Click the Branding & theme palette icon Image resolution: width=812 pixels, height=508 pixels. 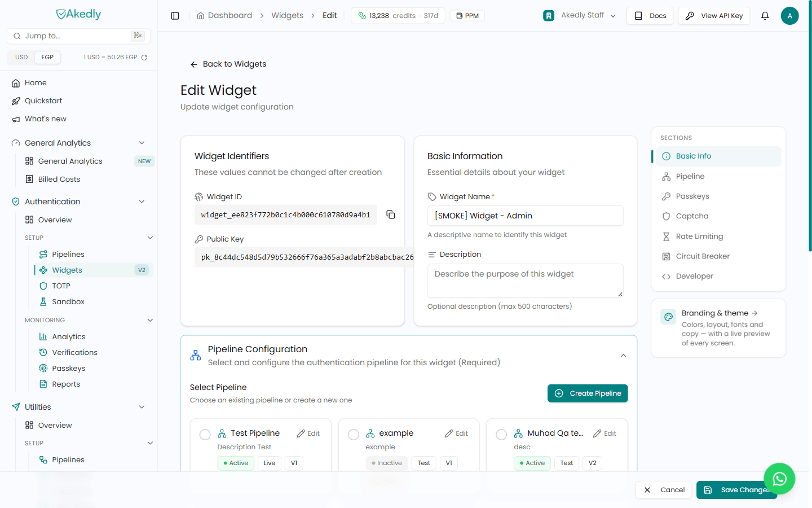(669, 317)
